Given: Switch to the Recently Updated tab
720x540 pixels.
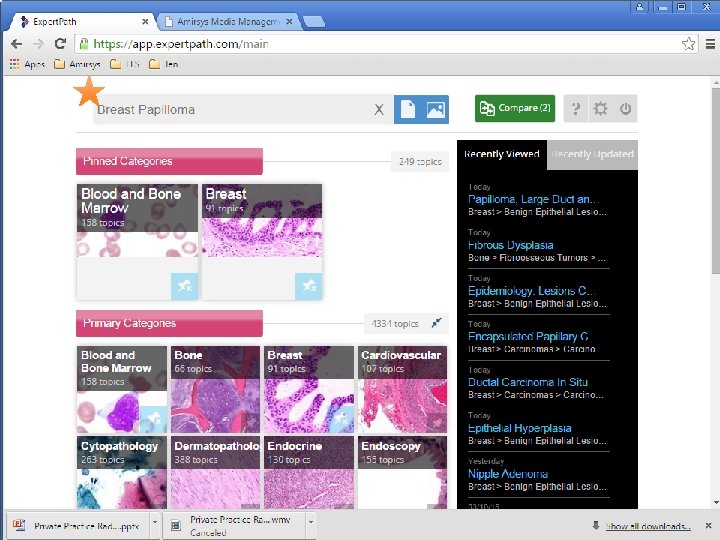Looking at the screenshot, I should pos(592,154).
